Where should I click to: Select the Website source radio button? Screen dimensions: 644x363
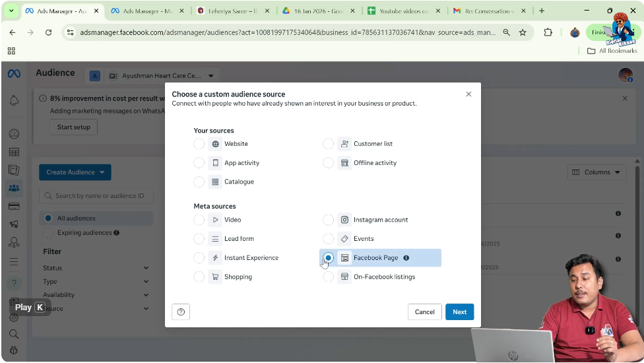tap(199, 144)
